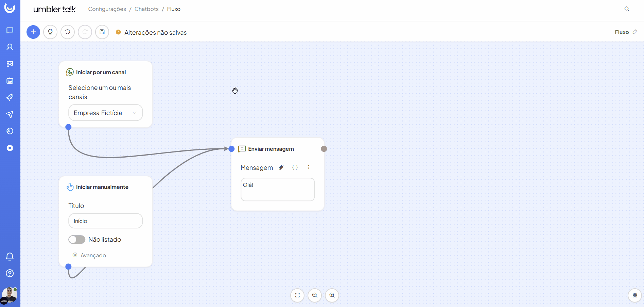This screenshot has width=644, height=307.
Task: Open the contacts icon in the sidebar
Action: tap(10, 47)
